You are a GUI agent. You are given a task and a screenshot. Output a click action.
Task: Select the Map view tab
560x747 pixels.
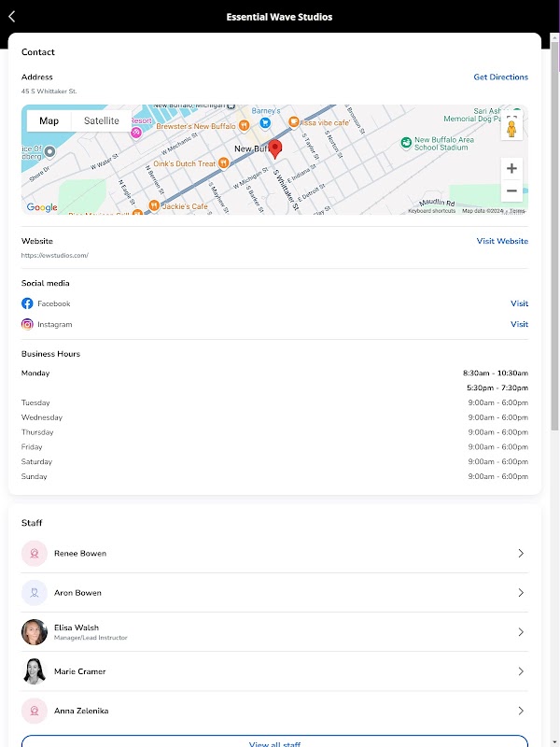(x=49, y=121)
